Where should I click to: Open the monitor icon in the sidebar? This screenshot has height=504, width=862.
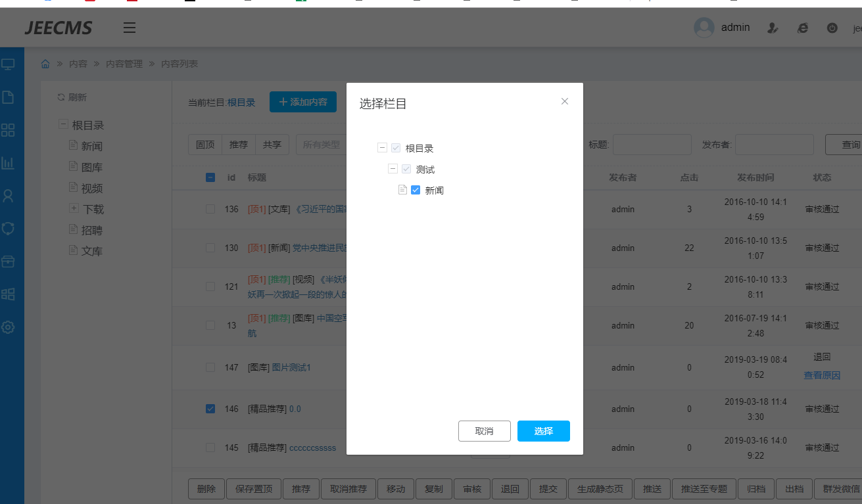[x=8, y=64]
